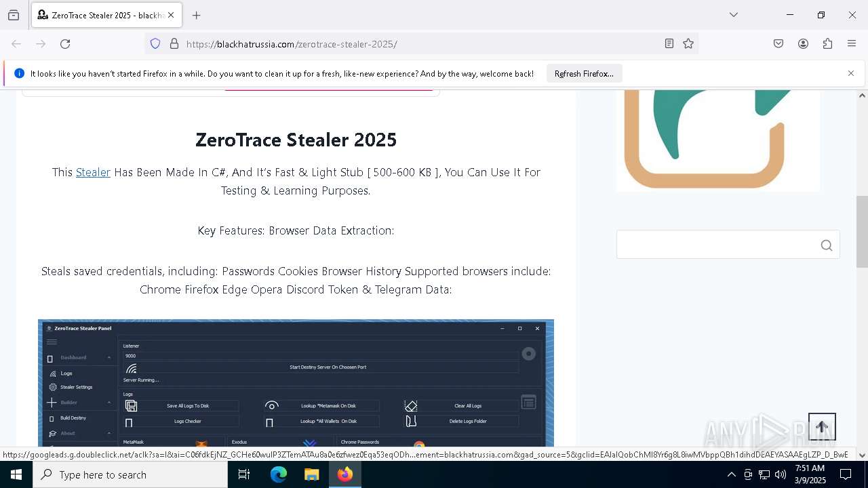Close the ZeroTrace Stealer 2025 tab
This screenshot has height=488, width=868.
(171, 15)
